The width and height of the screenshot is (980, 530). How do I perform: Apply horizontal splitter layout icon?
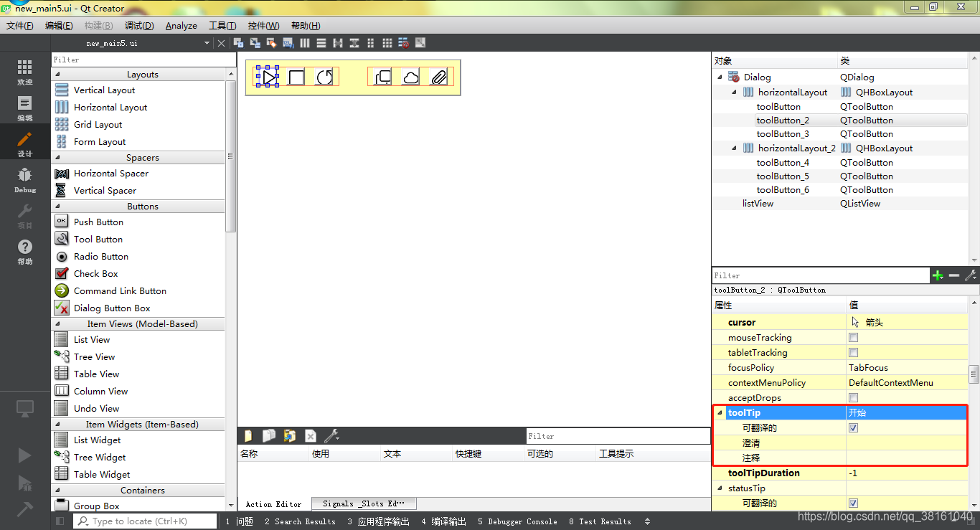click(338, 43)
